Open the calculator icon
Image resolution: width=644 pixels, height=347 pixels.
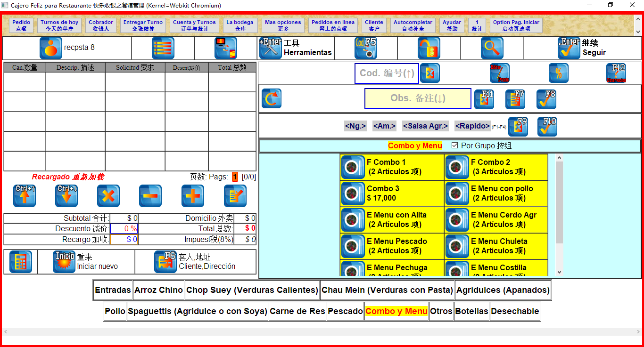coord(21,262)
